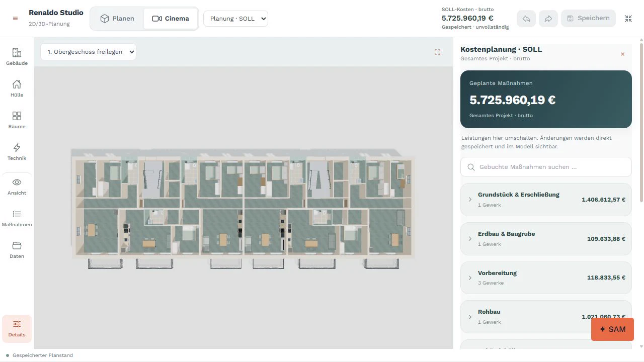Open the 1. Obergeschoss freilegen dropdown
The height and width of the screenshot is (362, 644).
(89, 52)
